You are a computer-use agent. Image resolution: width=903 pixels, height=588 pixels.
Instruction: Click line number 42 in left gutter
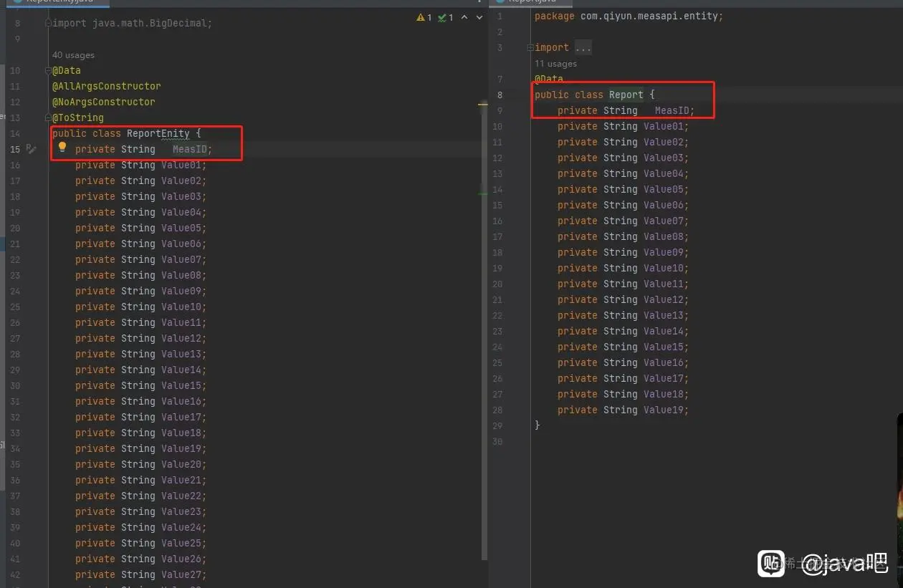click(15, 574)
